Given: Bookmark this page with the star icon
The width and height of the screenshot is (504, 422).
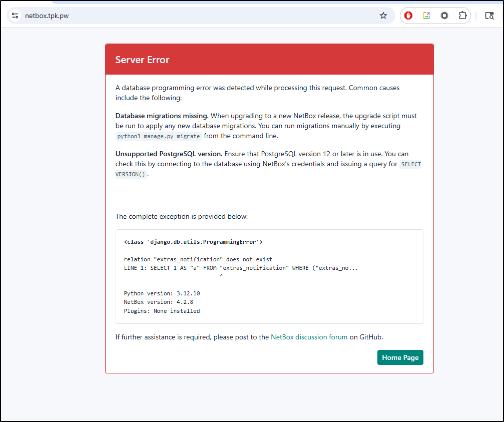Looking at the screenshot, I should tap(383, 16).
